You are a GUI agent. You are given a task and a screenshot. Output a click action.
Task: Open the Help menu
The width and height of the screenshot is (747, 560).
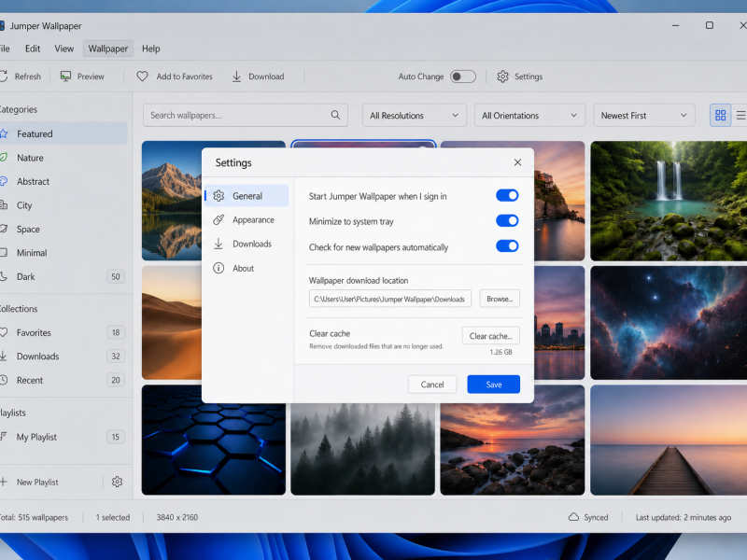click(x=150, y=49)
